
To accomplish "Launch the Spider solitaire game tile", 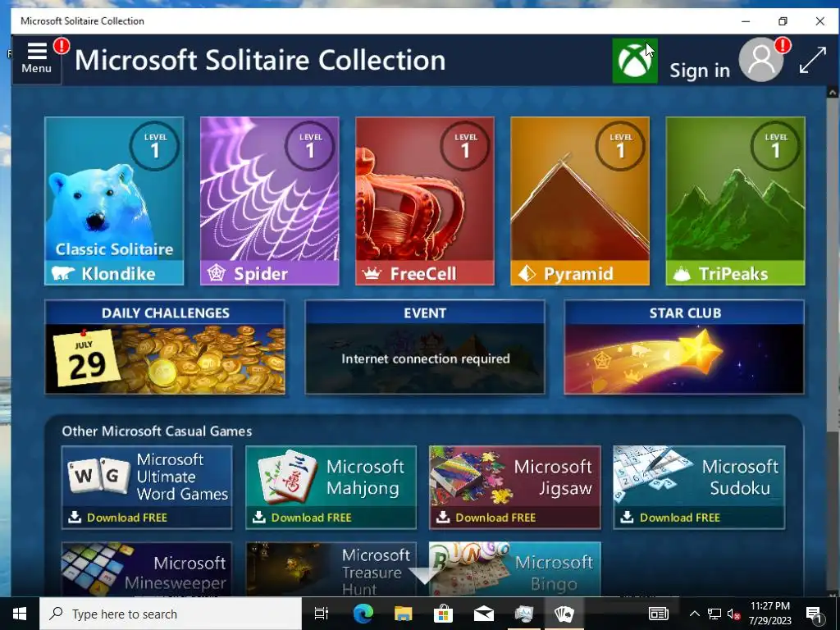I will point(269,201).
